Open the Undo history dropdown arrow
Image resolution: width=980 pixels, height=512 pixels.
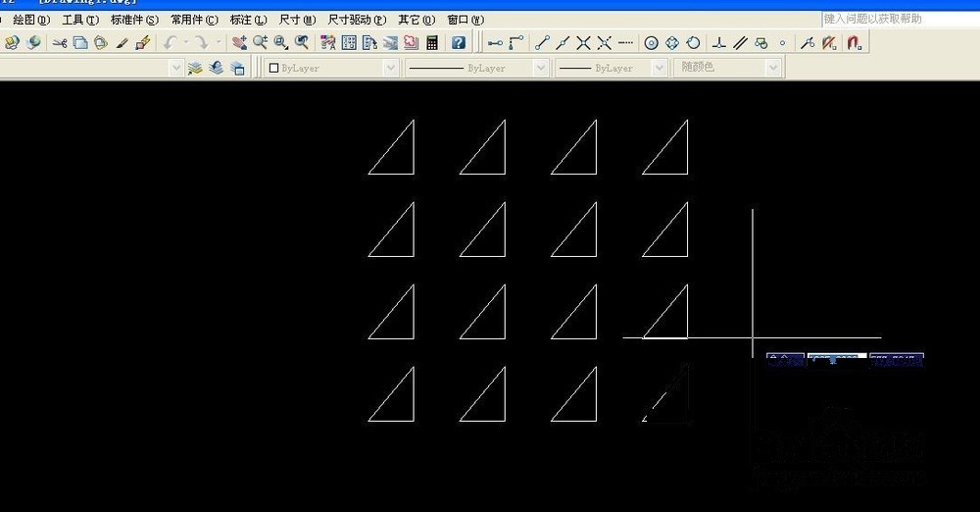[186, 42]
